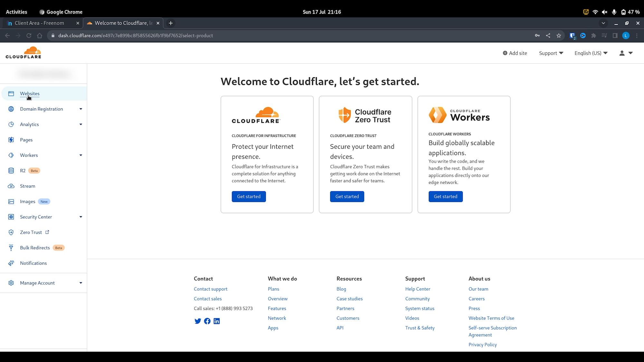
Task: Click the Security Center icon
Action: (11, 217)
